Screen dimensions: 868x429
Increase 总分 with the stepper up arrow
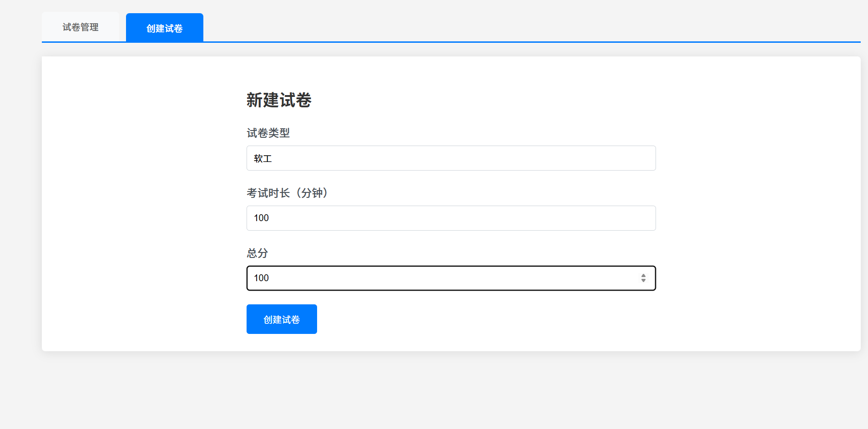(x=643, y=275)
